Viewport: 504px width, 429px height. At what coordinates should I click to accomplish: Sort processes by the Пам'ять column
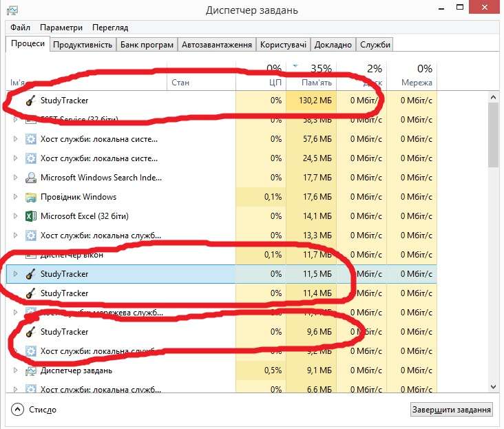click(x=317, y=83)
